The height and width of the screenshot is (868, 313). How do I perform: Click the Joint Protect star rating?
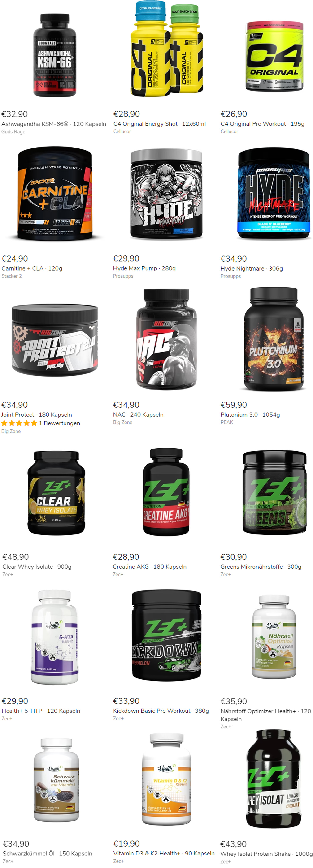pyautogui.click(x=19, y=423)
